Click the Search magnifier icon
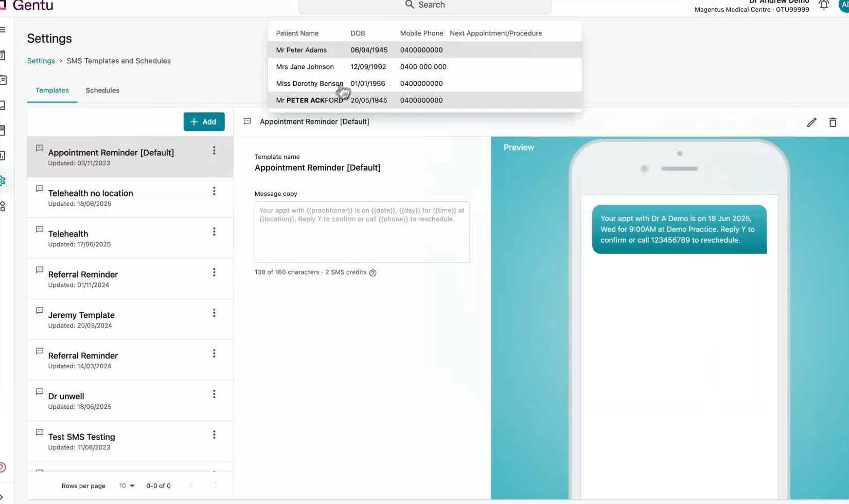849x504 pixels. tap(410, 5)
